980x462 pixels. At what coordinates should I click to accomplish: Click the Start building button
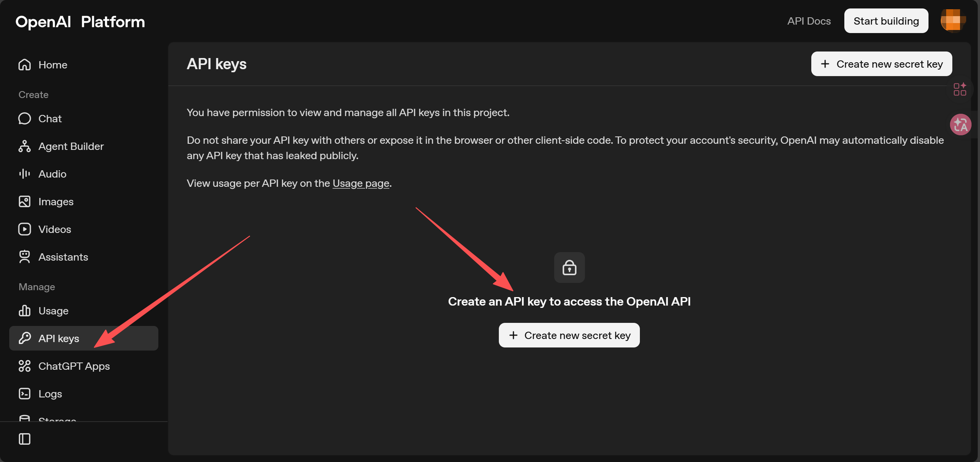tap(886, 21)
